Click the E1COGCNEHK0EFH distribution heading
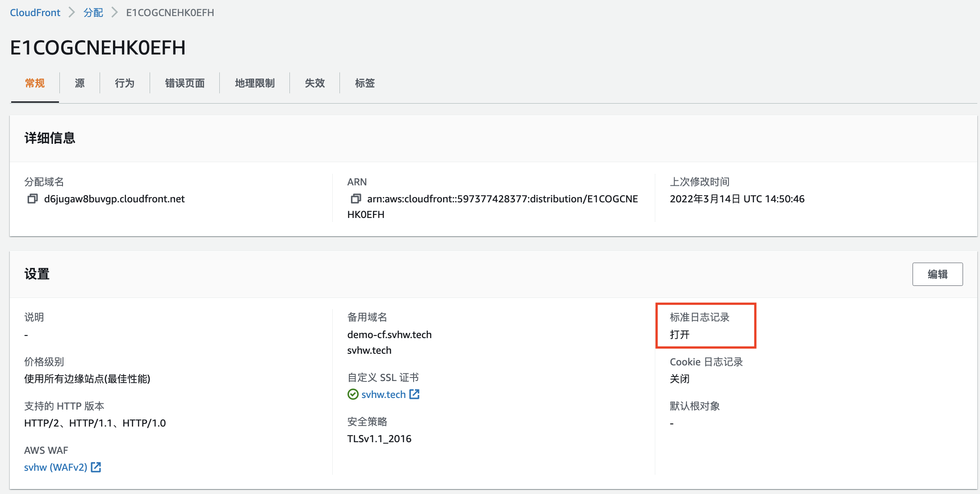Screen dimensions: 980x494 click(x=98, y=48)
